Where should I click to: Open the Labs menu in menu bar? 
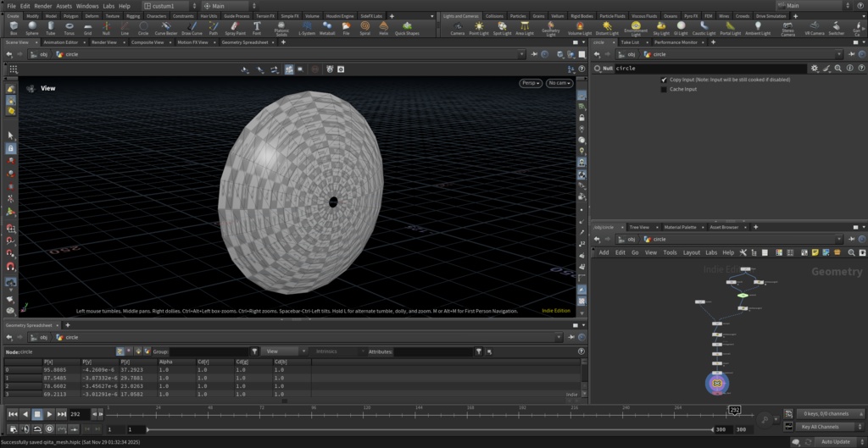[109, 6]
